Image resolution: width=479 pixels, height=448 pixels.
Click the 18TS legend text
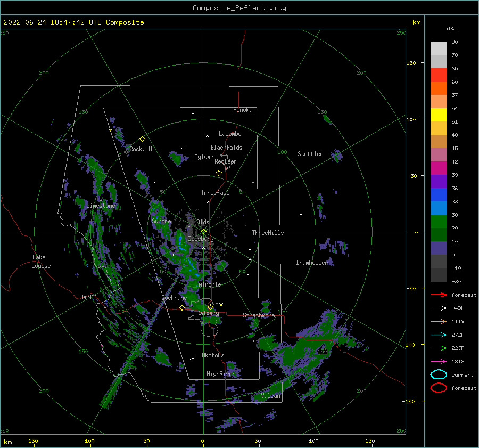(x=458, y=362)
